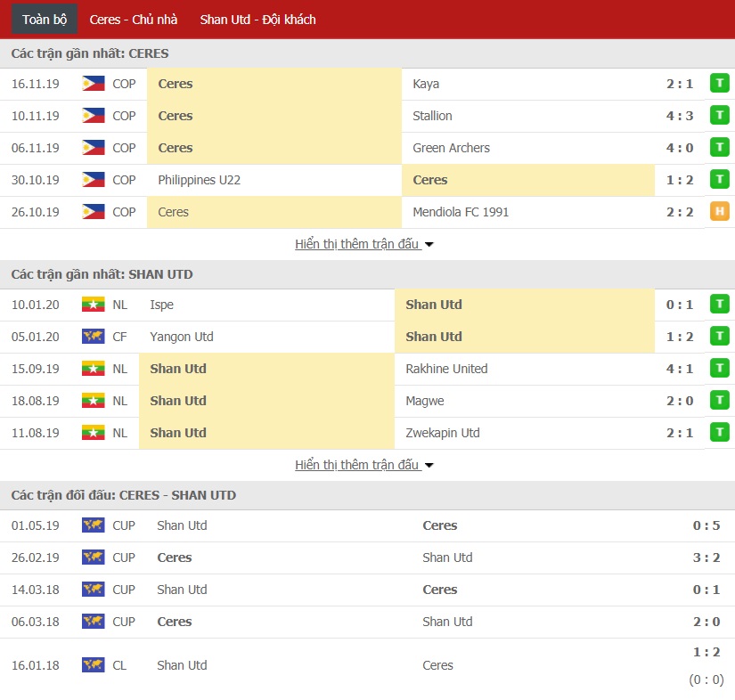Switch to 'Ceres - Chủ nhà' tab
735x700 pixels.
pyautogui.click(x=134, y=20)
